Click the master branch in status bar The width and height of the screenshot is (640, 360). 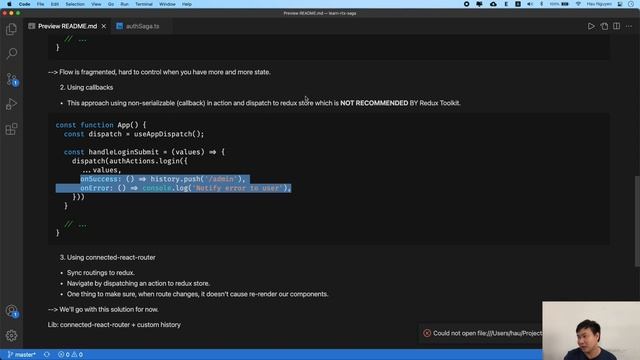tap(22, 355)
